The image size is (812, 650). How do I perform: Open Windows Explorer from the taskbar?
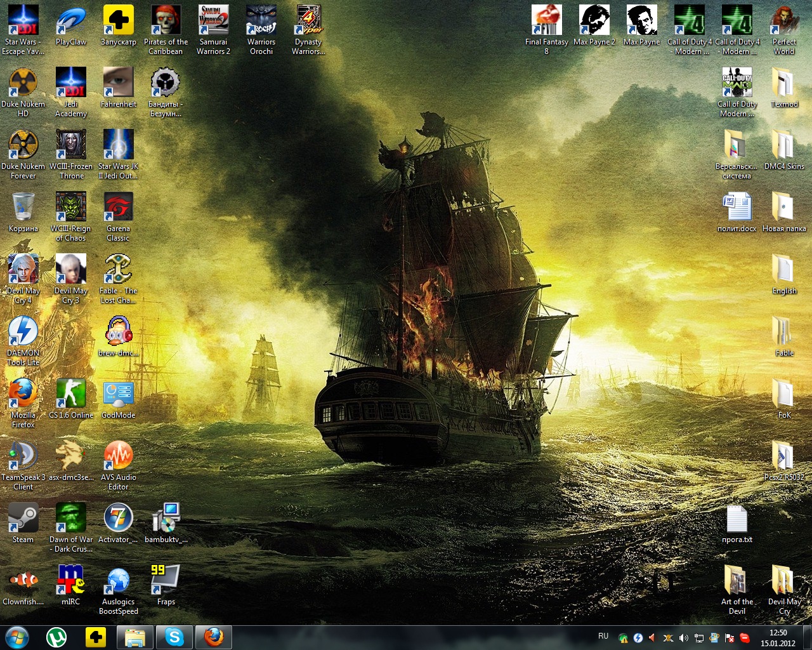(135, 637)
